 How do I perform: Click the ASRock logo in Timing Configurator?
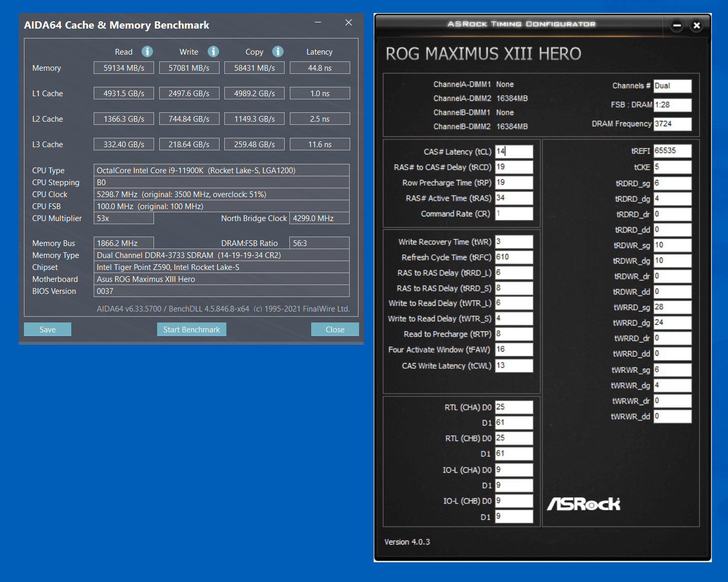click(x=583, y=503)
